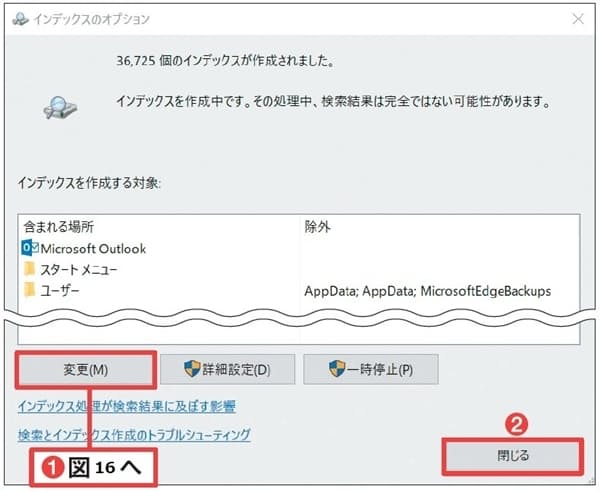Viewport: 600px width, 492px height.
Task: Open the 検索とインデックス作成のトラブルシューティング link
Action: [x=133, y=435]
